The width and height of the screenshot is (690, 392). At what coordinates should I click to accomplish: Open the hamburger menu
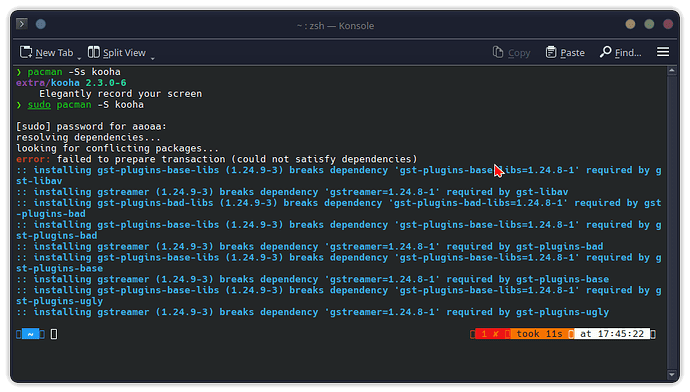(x=663, y=52)
